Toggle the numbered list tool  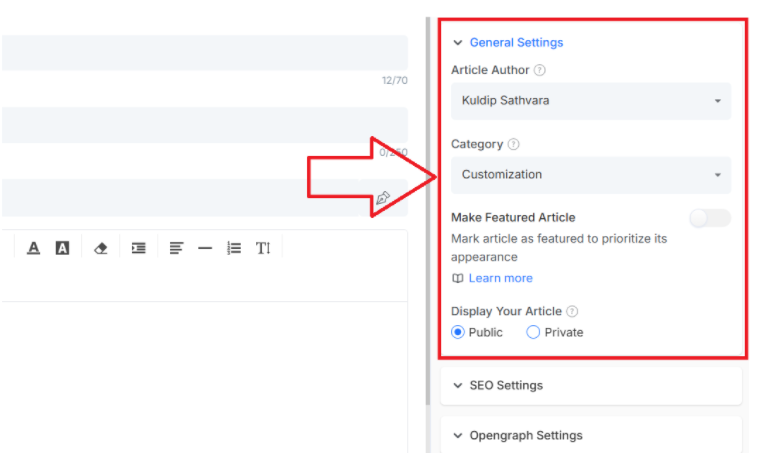coord(234,248)
